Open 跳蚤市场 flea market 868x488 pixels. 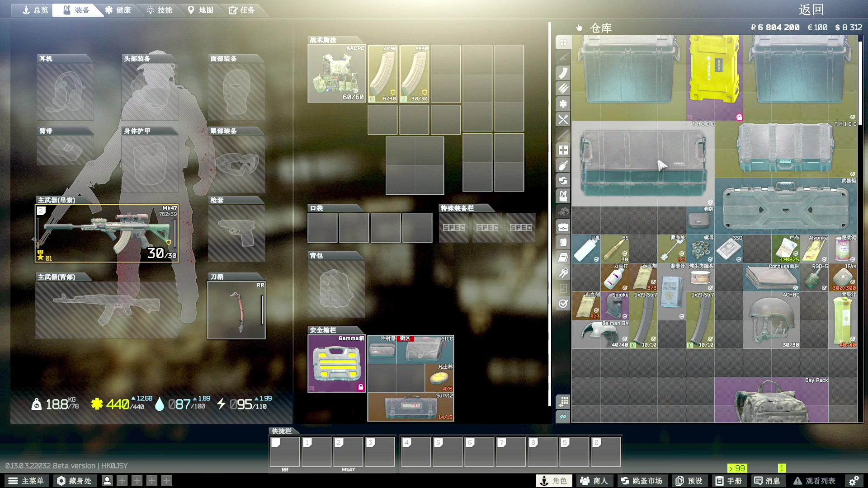[x=642, y=481]
